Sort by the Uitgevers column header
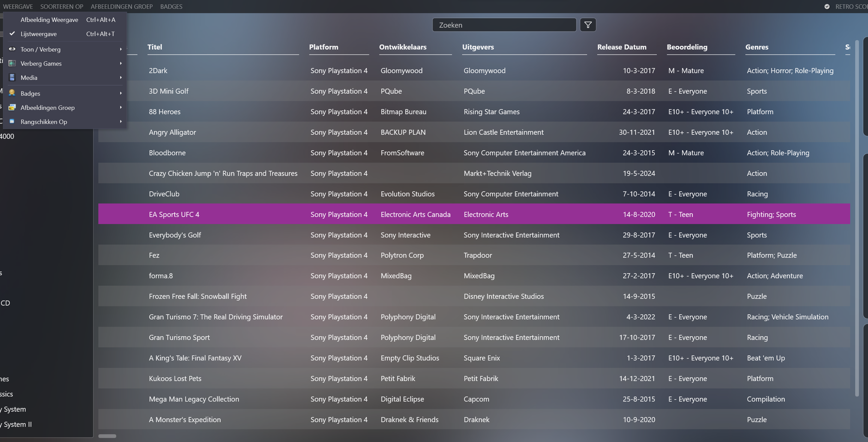Image resolution: width=868 pixels, height=442 pixels. 478,47
